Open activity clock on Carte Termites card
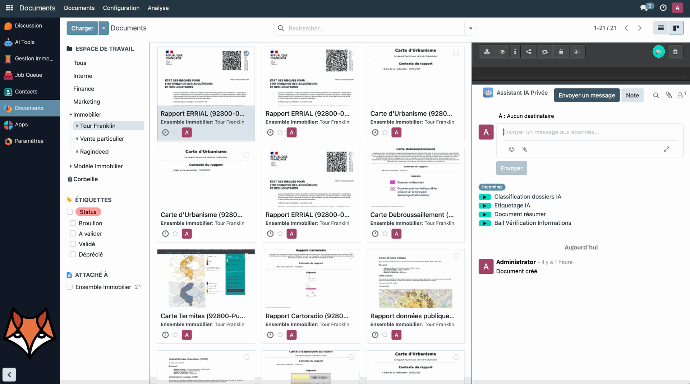 (165, 335)
